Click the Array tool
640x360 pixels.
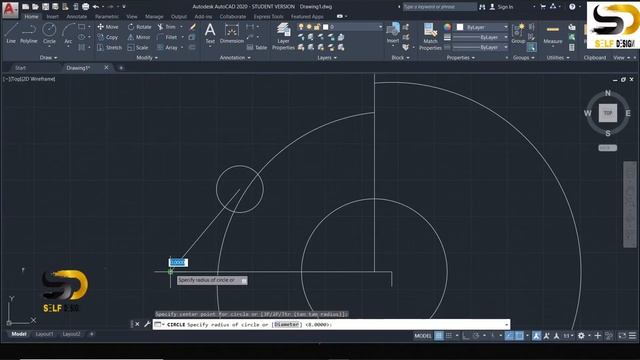(x=167, y=47)
